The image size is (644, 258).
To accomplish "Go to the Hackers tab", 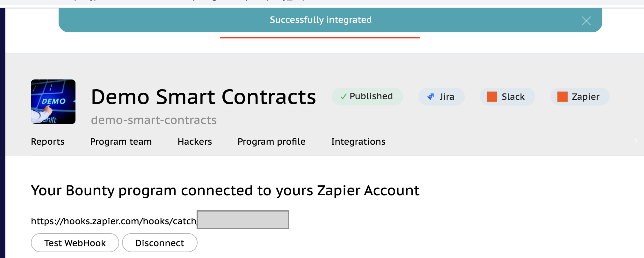I will [195, 141].
